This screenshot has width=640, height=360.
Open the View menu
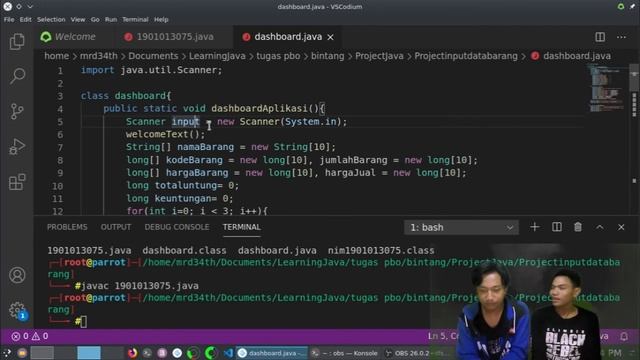(78, 20)
